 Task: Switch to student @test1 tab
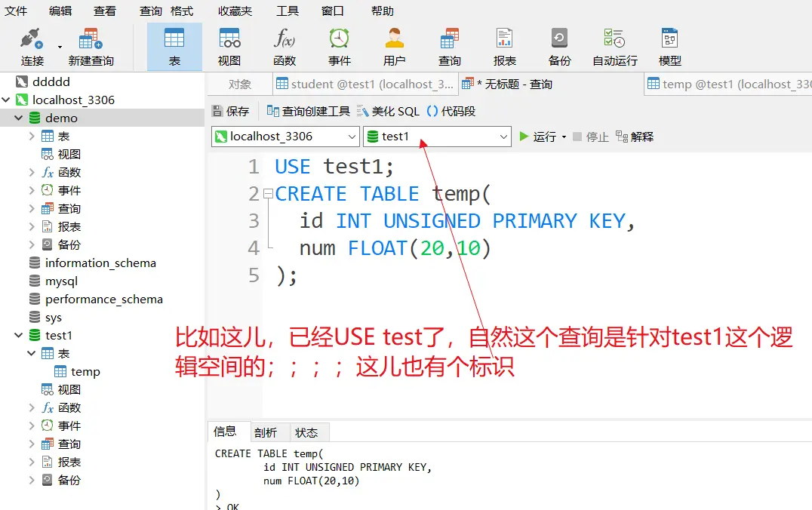(x=365, y=84)
